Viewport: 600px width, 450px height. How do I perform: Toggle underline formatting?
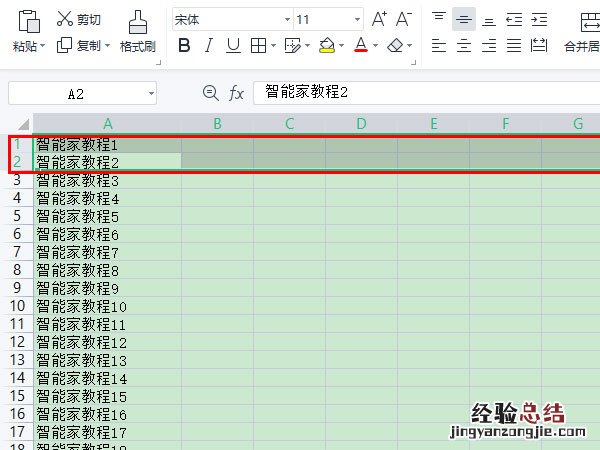233,45
